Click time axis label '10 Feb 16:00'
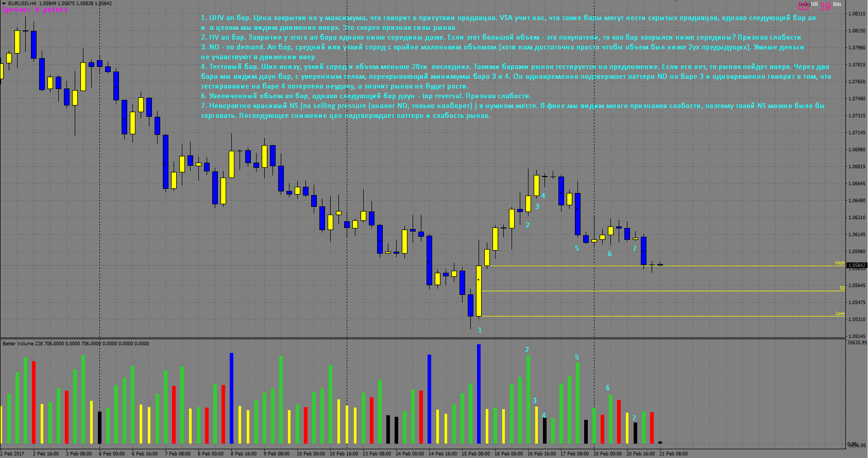The image size is (868, 458). 344,453
